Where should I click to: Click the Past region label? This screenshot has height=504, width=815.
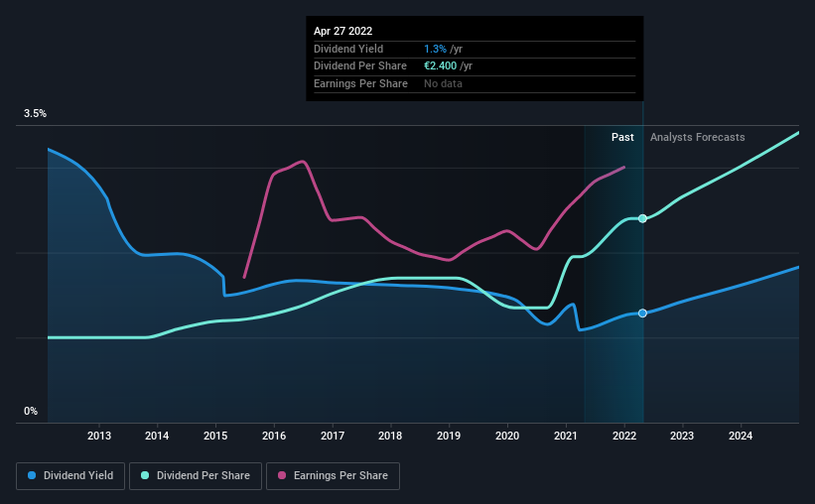[x=622, y=137]
